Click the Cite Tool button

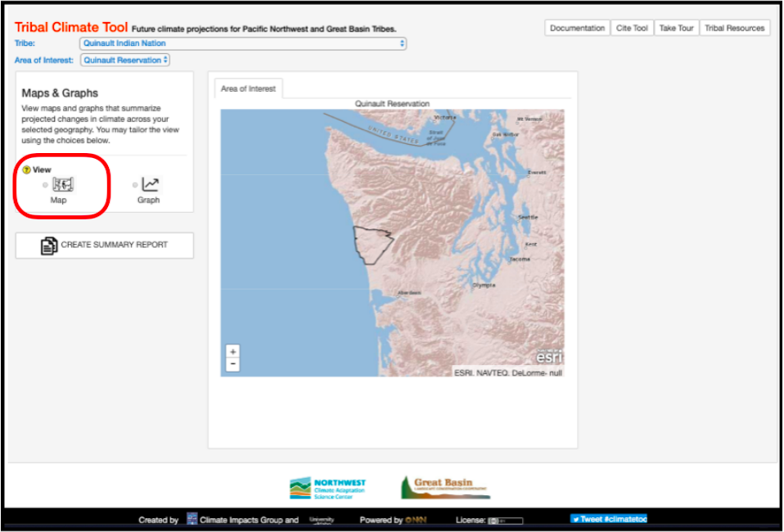click(x=632, y=28)
